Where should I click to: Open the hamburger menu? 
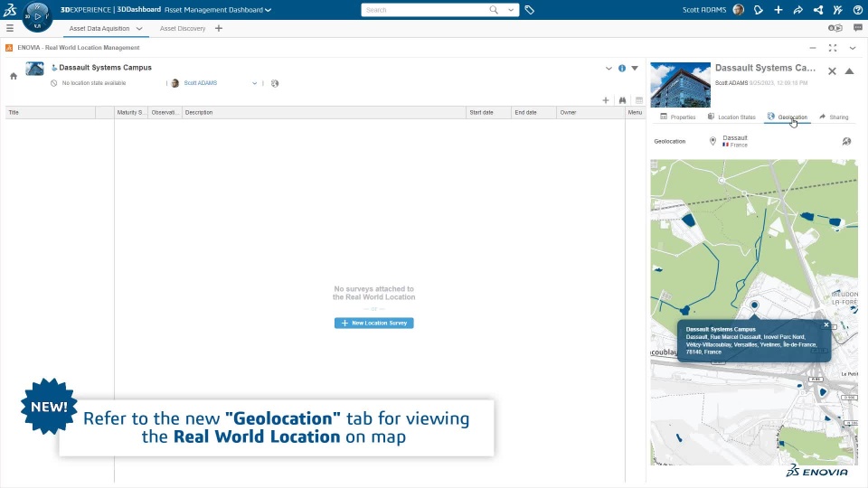pyautogui.click(x=10, y=28)
